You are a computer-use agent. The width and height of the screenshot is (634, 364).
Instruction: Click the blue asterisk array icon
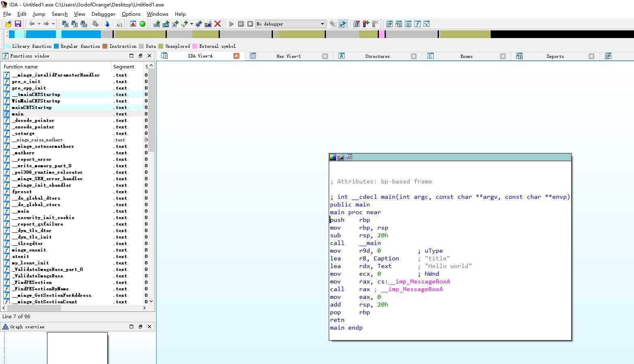coord(199,24)
